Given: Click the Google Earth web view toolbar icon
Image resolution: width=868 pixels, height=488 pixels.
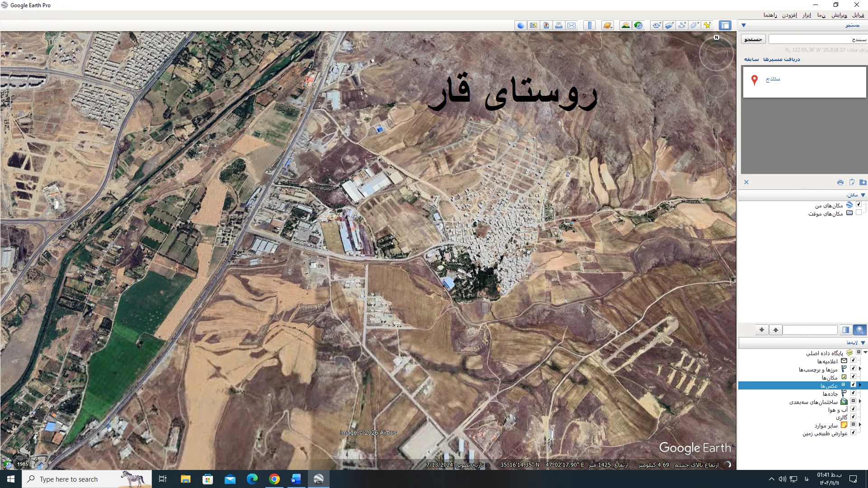Looking at the screenshot, I should [521, 25].
